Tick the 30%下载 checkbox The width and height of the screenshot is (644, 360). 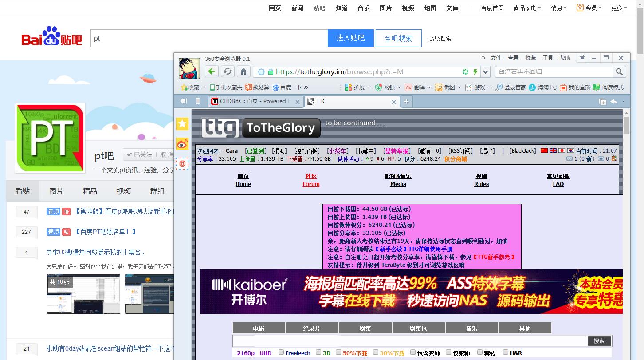pyautogui.click(x=376, y=352)
